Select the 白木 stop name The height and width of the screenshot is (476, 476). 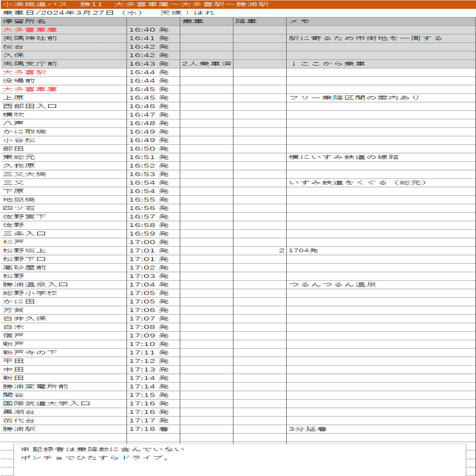pyautogui.click(x=13, y=327)
